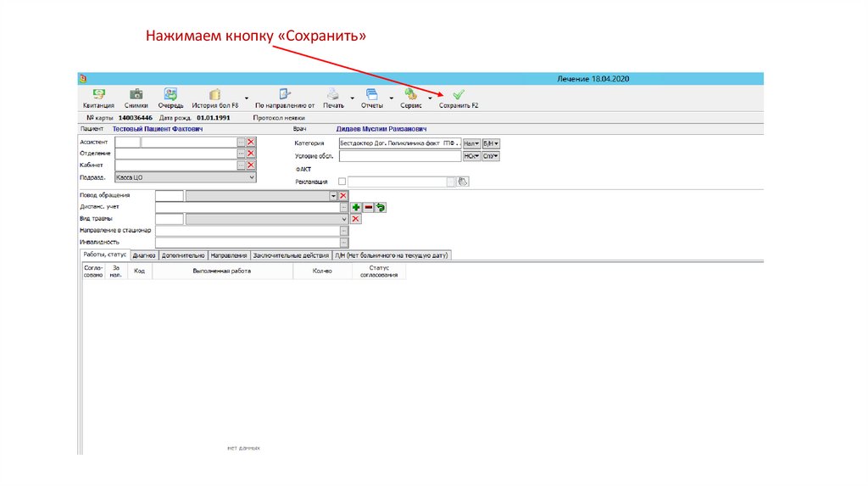Click the Категория text field
This screenshot has height=487, width=868.
pyautogui.click(x=400, y=143)
